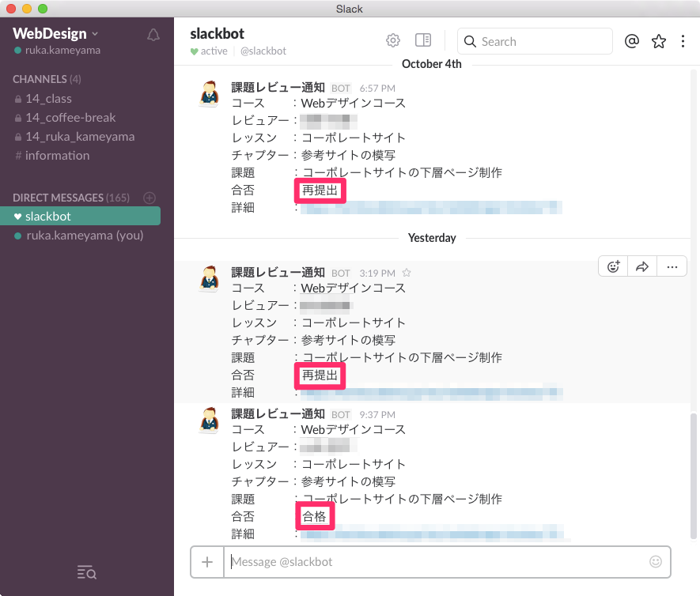Click 再提出 result in 6:57 PM message

pyautogui.click(x=320, y=190)
